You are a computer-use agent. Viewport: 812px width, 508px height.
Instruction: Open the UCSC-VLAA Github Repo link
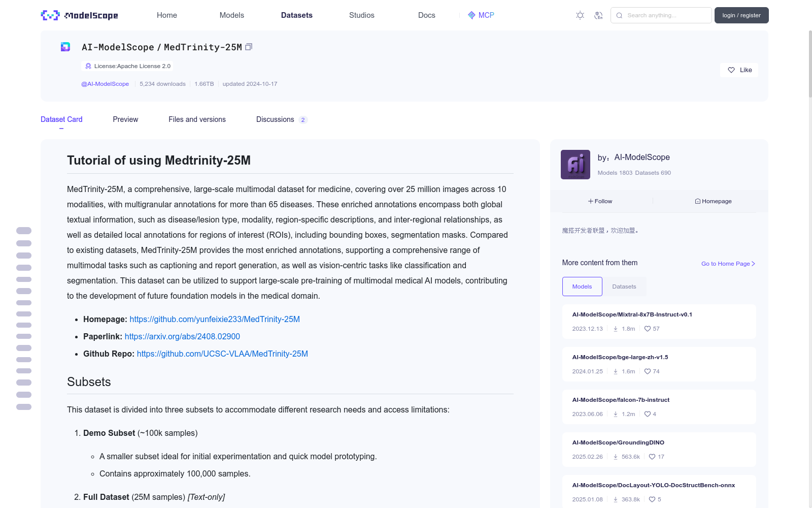coord(222,354)
